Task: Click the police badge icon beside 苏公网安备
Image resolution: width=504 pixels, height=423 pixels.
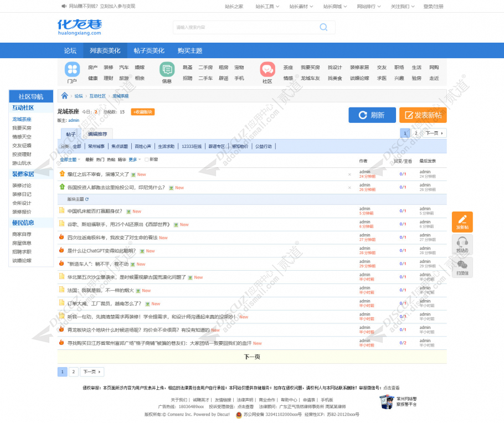Action: [x=239, y=415]
